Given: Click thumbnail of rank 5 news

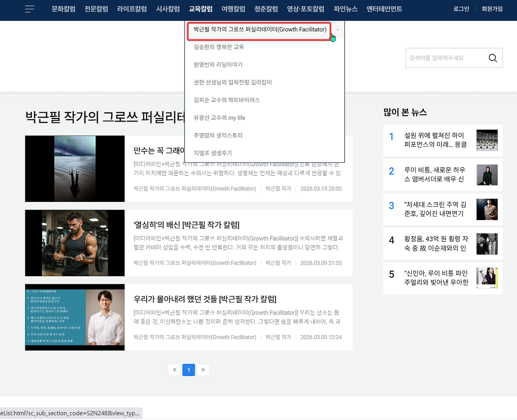Looking at the screenshot, I should (x=487, y=278).
